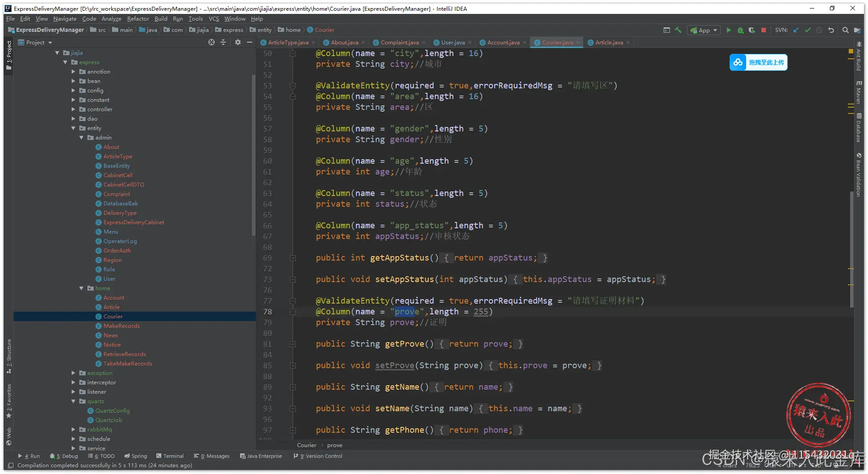Open the App run configuration dropdown

(x=704, y=30)
